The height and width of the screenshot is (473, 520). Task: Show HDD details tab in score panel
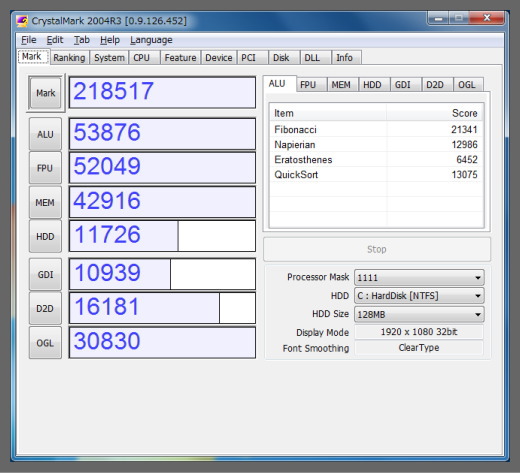(374, 85)
